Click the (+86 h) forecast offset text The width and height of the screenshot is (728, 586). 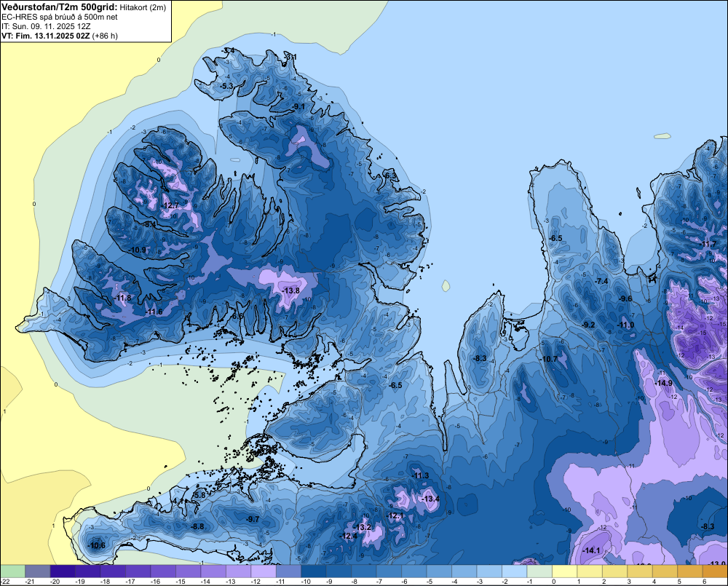click(105, 36)
